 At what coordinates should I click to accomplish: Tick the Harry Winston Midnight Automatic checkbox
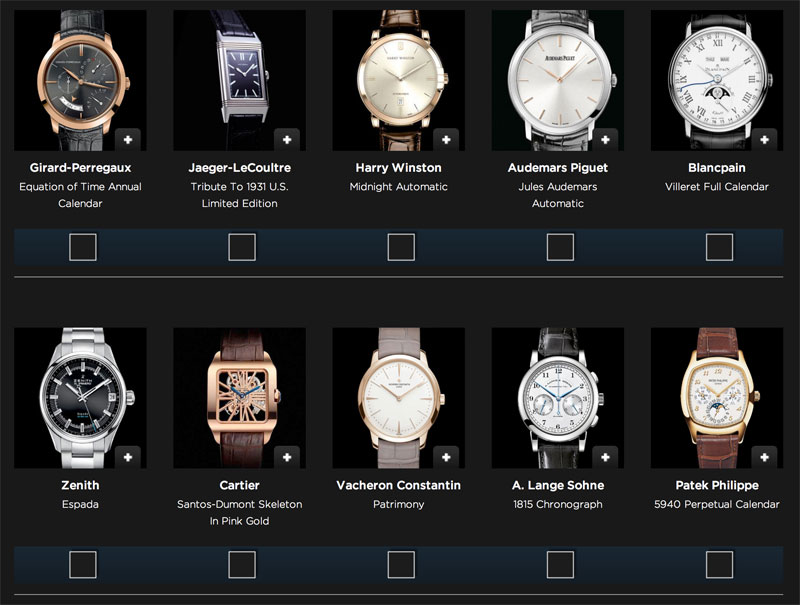tap(401, 247)
